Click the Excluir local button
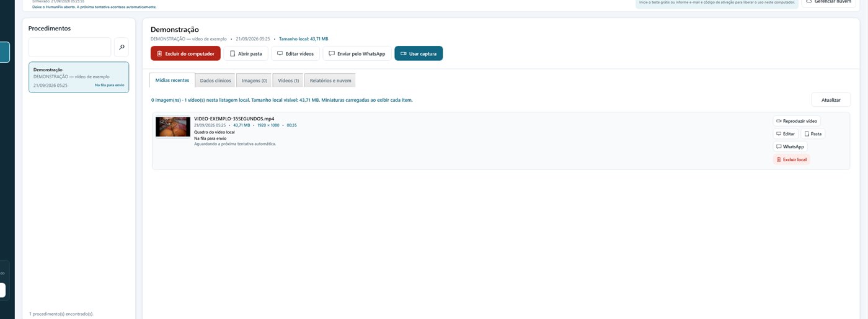Screen dimensions: 868x319 pos(791,159)
